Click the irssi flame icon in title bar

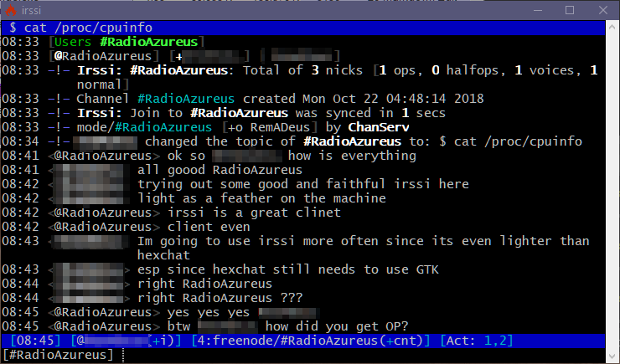11,10
